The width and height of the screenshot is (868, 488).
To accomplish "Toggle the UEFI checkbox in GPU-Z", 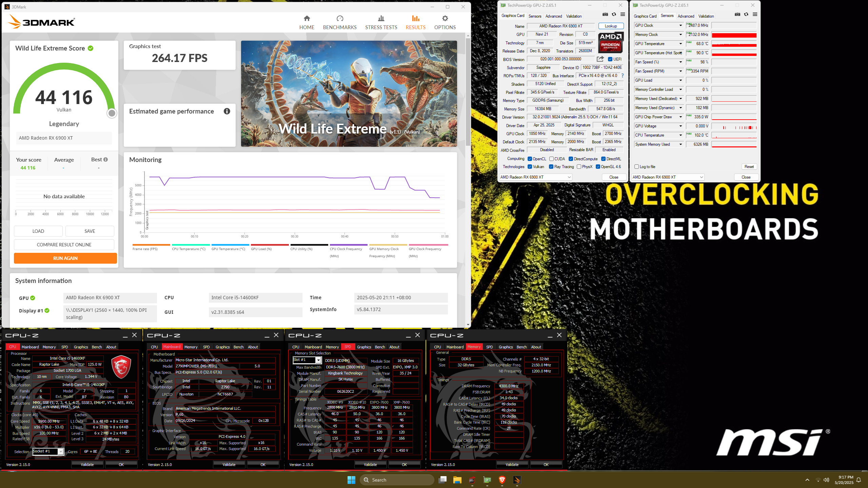I will click(x=610, y=59).
